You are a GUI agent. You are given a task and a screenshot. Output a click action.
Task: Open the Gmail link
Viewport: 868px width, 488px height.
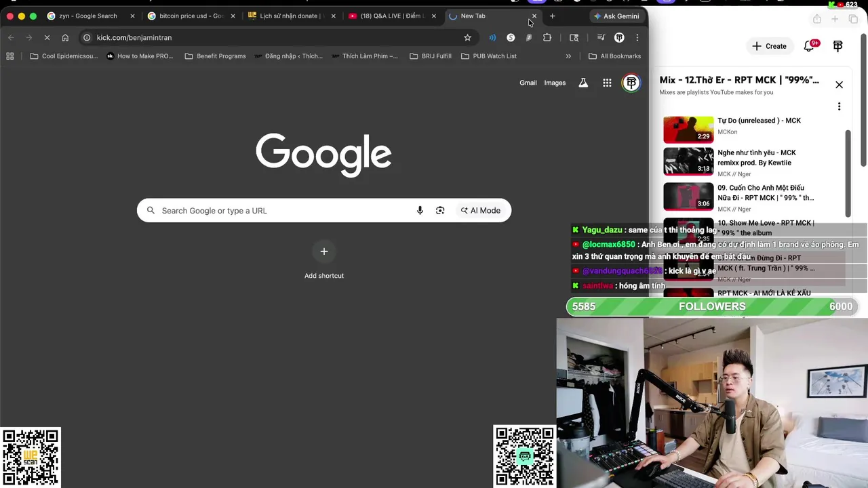(x=528, y=83)
